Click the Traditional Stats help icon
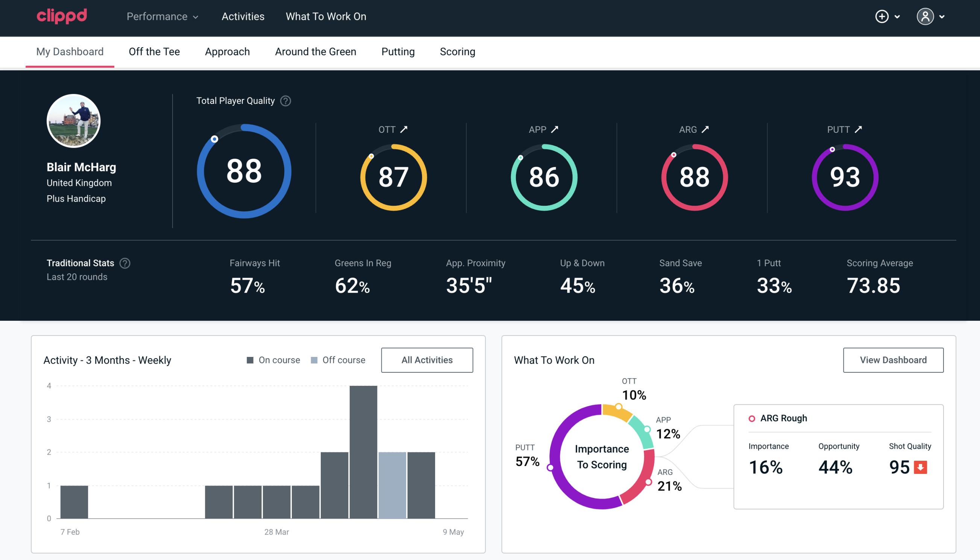980x560 pixels. pos(126,263)
